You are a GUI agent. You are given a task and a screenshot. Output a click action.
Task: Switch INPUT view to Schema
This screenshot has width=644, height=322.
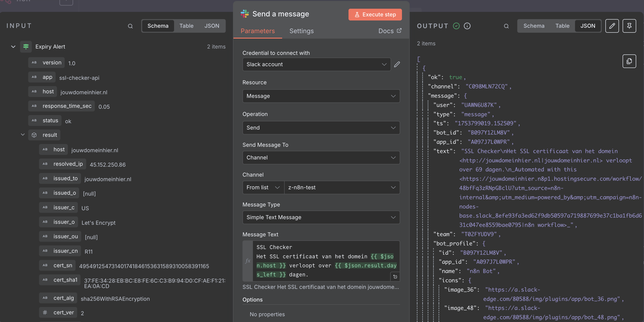pyautogui.click(x=158, y=26)
